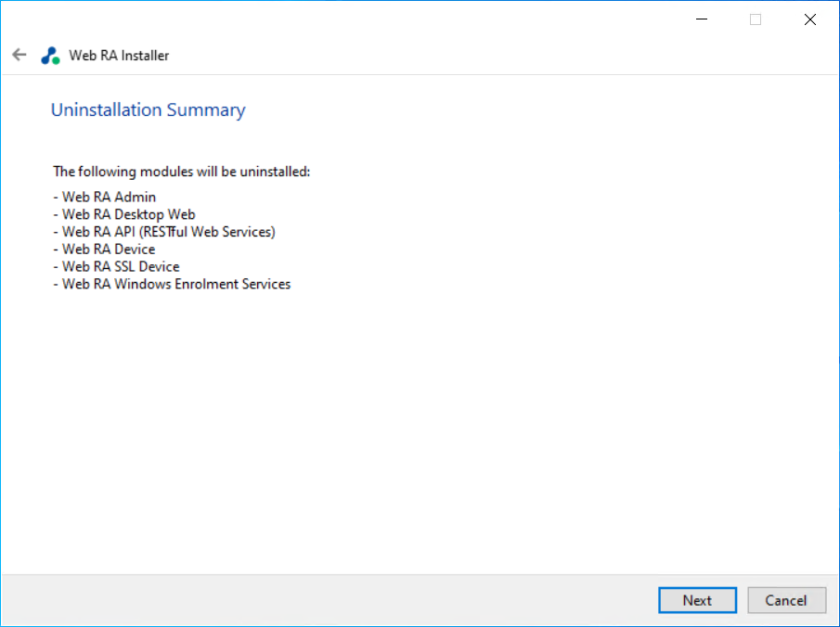The width and height of the screenshot is (840, 627).
Task: Click the RESTful Web Services parenthetical text
Action: pos(207,232)
